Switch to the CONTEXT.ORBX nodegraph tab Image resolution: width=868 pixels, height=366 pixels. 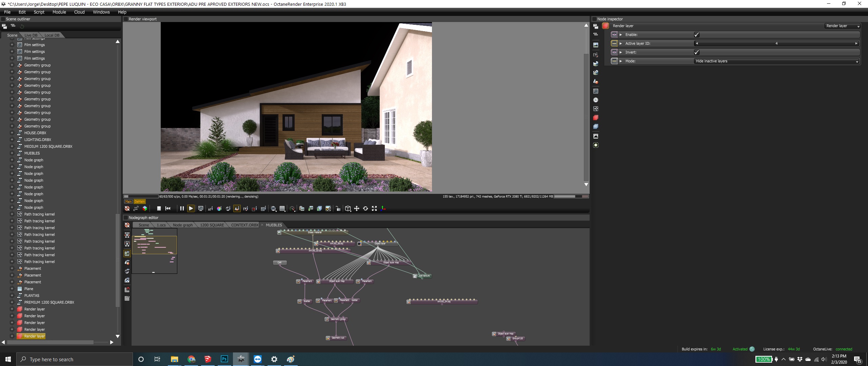click(x=244, y=225)
